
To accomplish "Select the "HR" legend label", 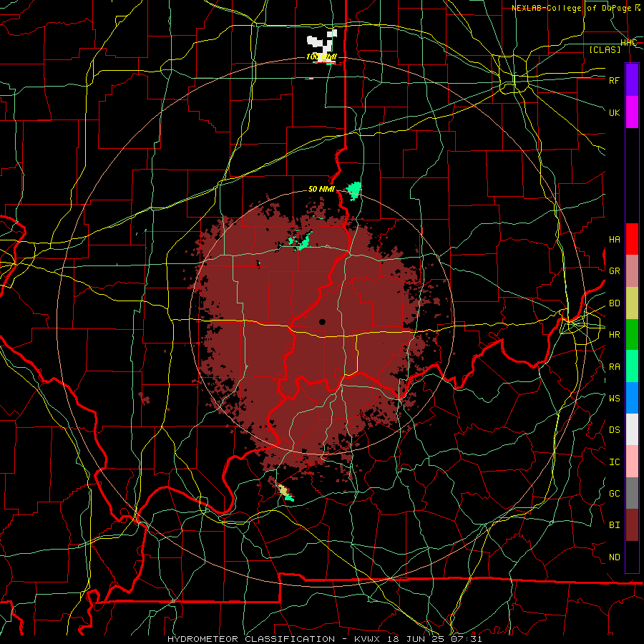I will pos(614,335).
